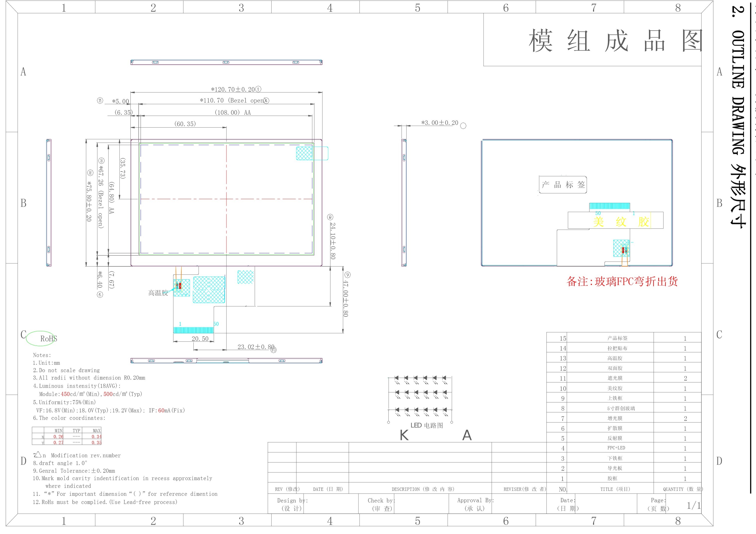Click the 'TITLE (项目)' column header

[x=615, y=489]
